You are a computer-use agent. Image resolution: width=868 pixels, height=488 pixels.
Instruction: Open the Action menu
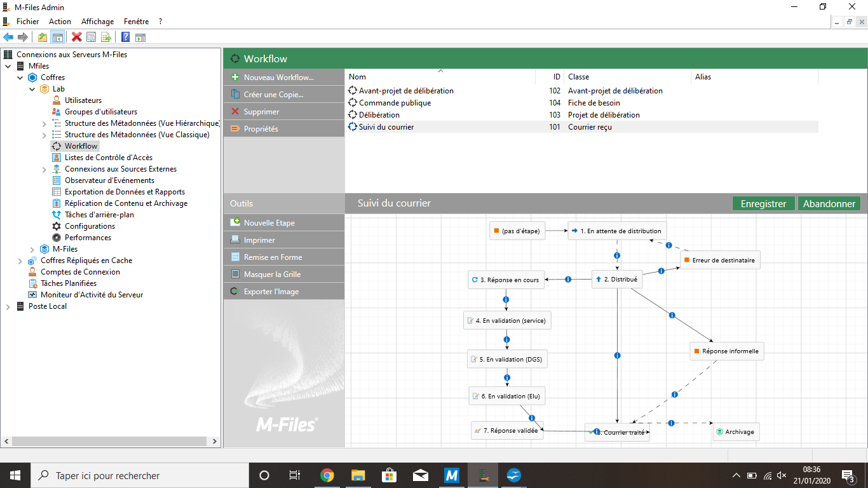pyautogui.click(x=60, y=22)
